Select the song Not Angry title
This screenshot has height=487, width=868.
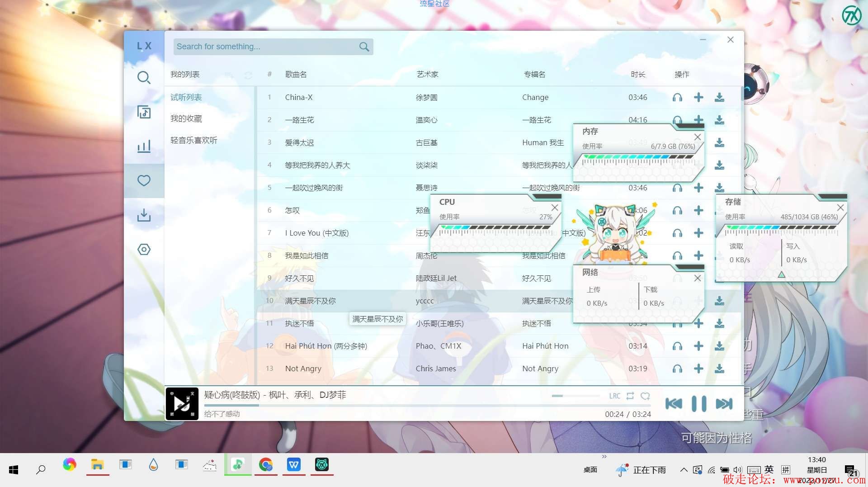[303, 369]
